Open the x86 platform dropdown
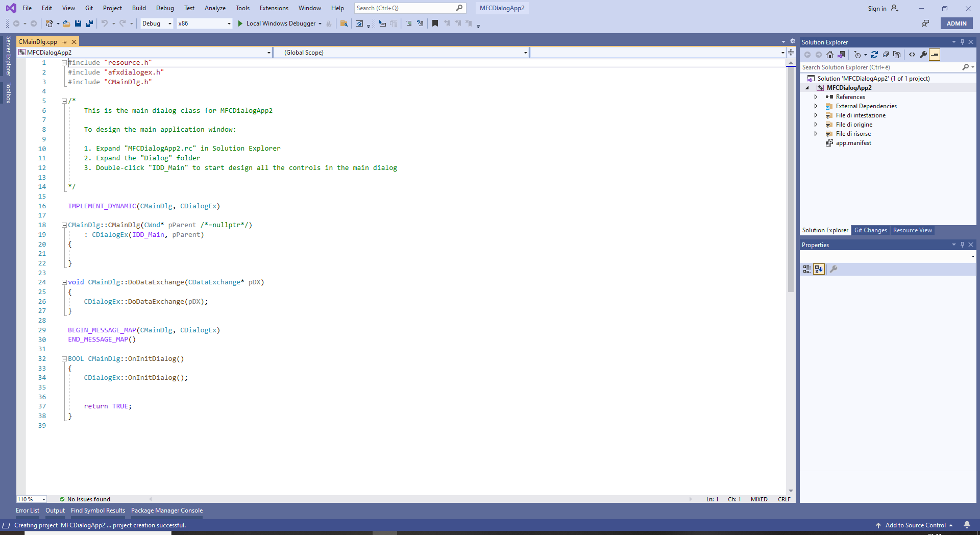This screenshot has width=980, height=535. [x=204, y=23]
